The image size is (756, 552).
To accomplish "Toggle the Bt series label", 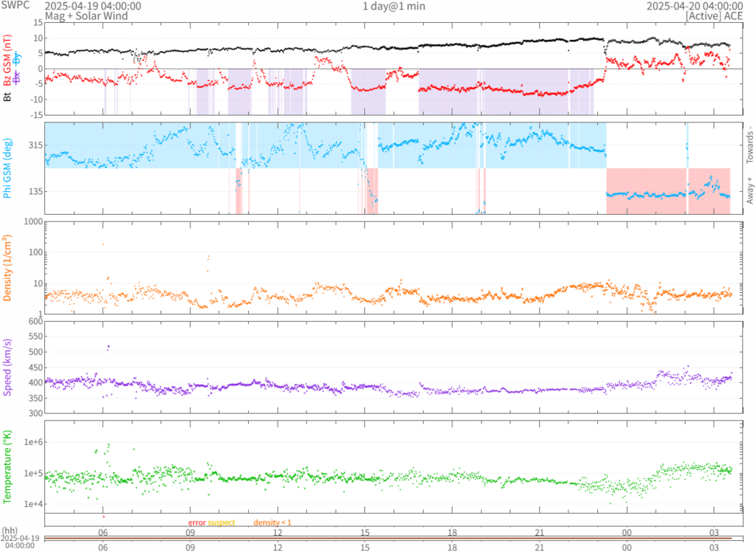I will (8, 96).
